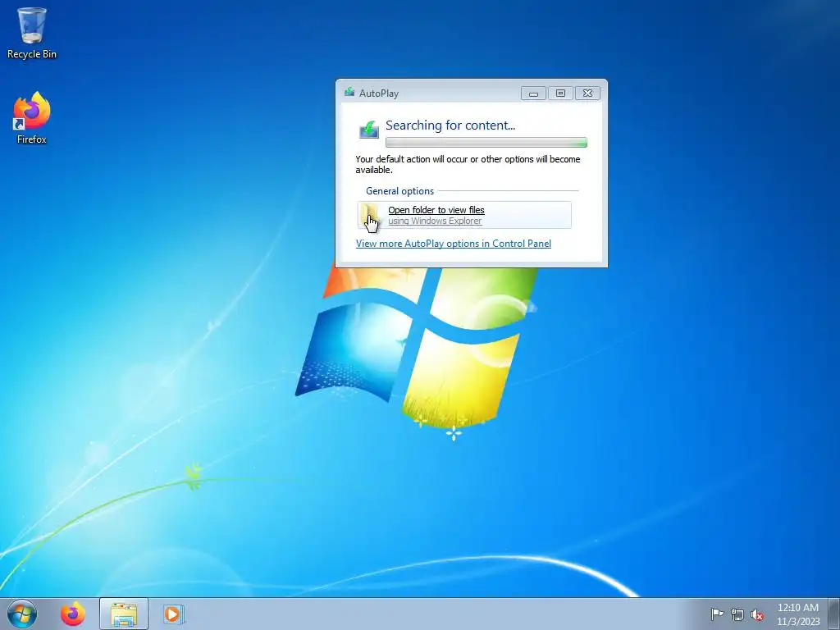Click the date 11/3/2023 in tray

798,622
